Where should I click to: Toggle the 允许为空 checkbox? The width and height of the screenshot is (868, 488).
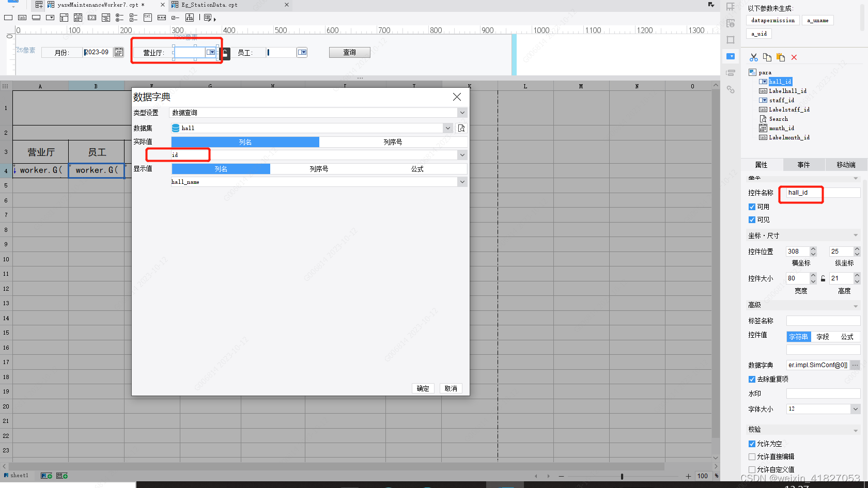pyautogui.click(x=752, y=444)
